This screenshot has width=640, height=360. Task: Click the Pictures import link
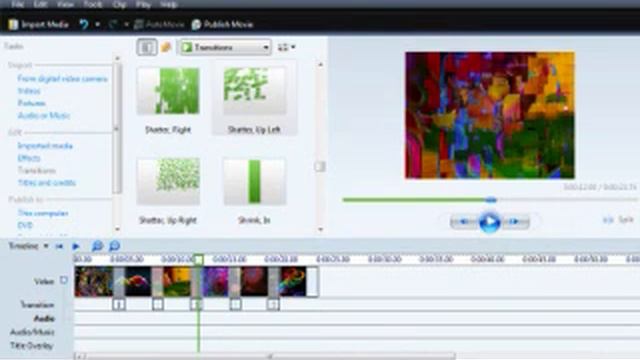[x=31, y=103]
